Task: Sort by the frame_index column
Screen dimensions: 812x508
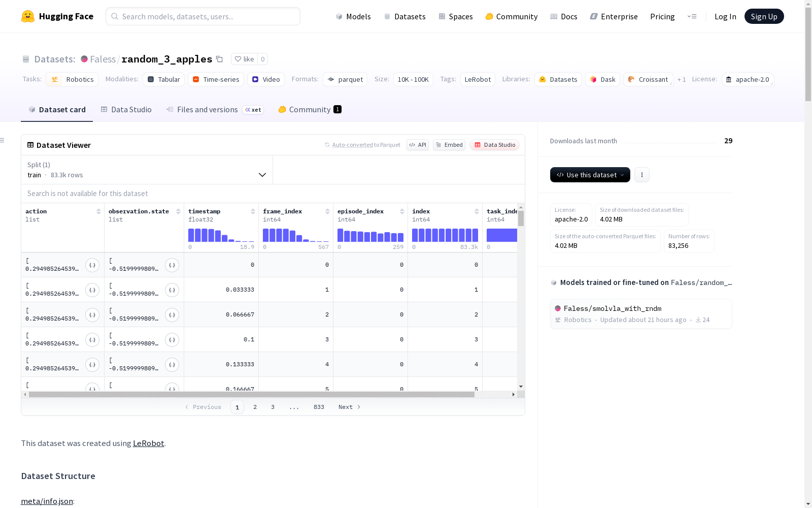Action: [327, 211]
